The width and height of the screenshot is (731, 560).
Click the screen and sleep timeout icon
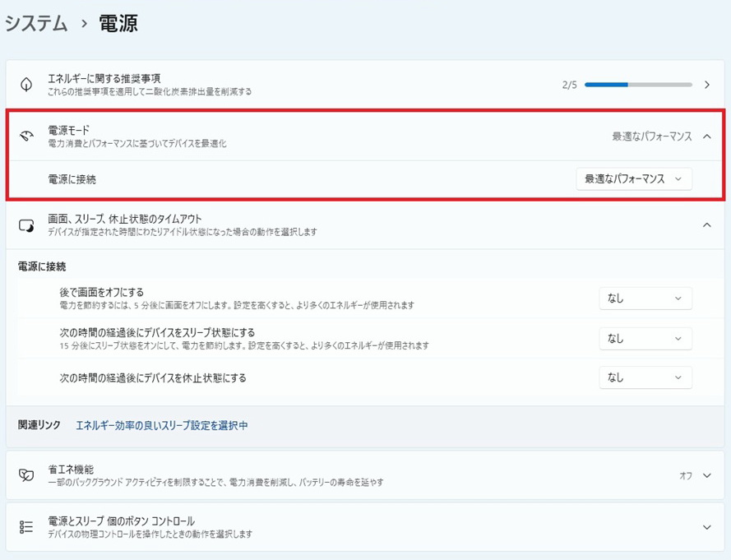(26, 225)
